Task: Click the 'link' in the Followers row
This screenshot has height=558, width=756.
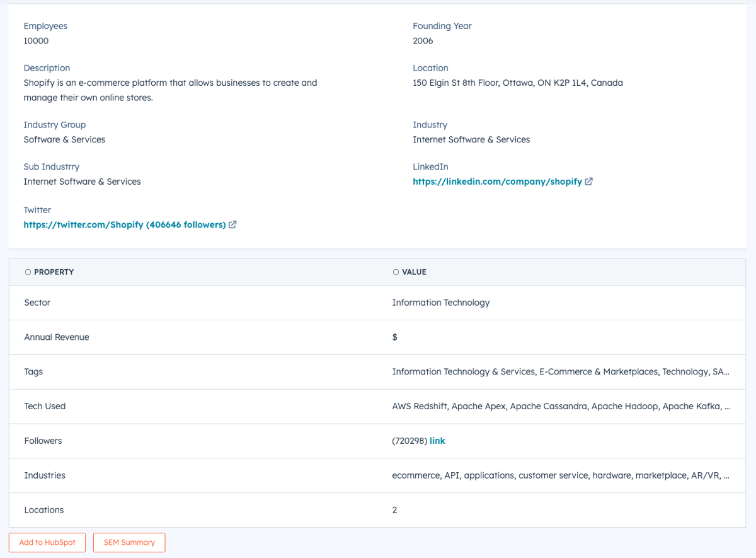Action: pos(437,440)
